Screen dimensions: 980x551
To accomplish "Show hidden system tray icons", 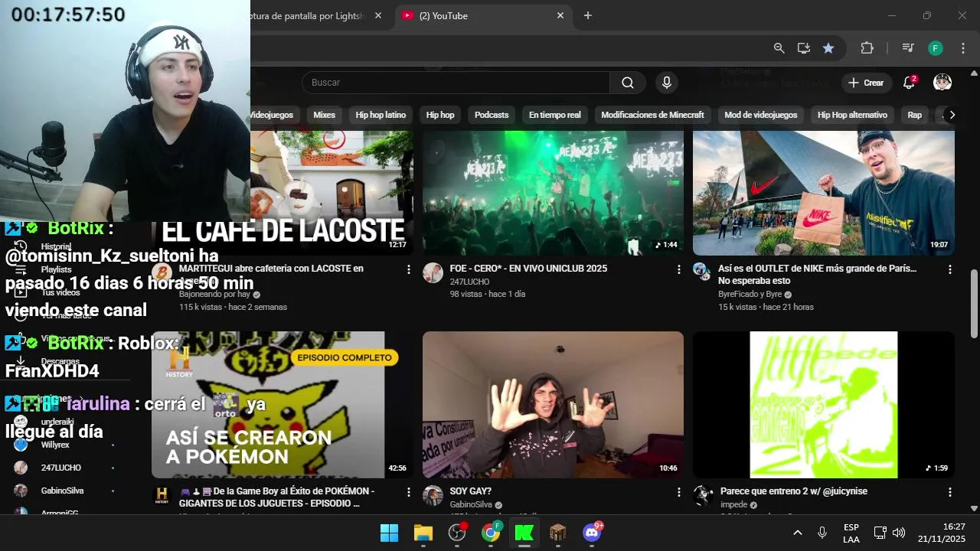I will click(797, 533).
